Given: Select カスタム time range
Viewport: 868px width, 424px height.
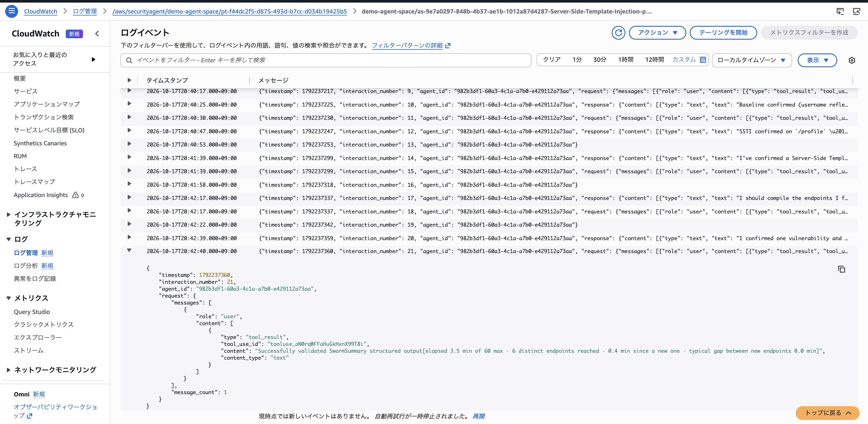Looking at the screenshot, I should (x=684, y=60).
